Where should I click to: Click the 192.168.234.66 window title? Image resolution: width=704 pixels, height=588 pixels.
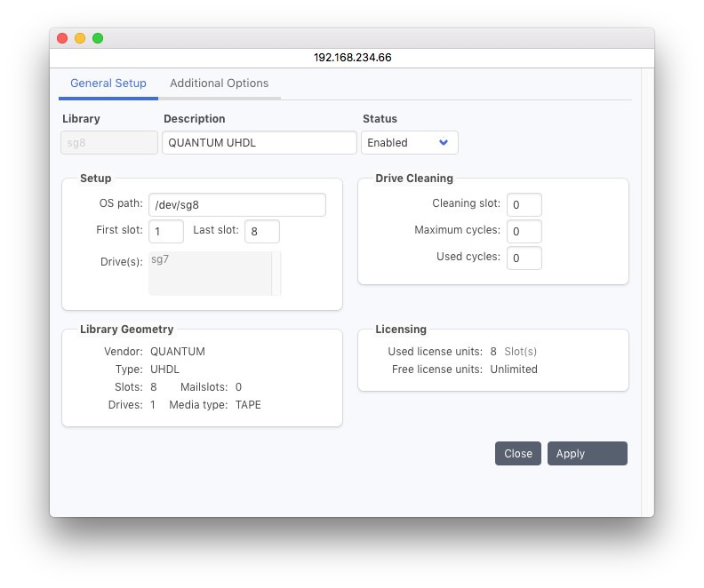coord(352,57)
